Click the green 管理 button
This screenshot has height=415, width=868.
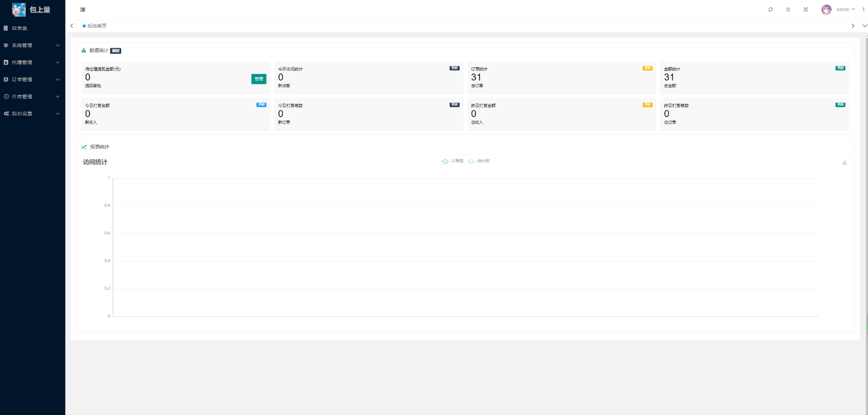[259, 79]
